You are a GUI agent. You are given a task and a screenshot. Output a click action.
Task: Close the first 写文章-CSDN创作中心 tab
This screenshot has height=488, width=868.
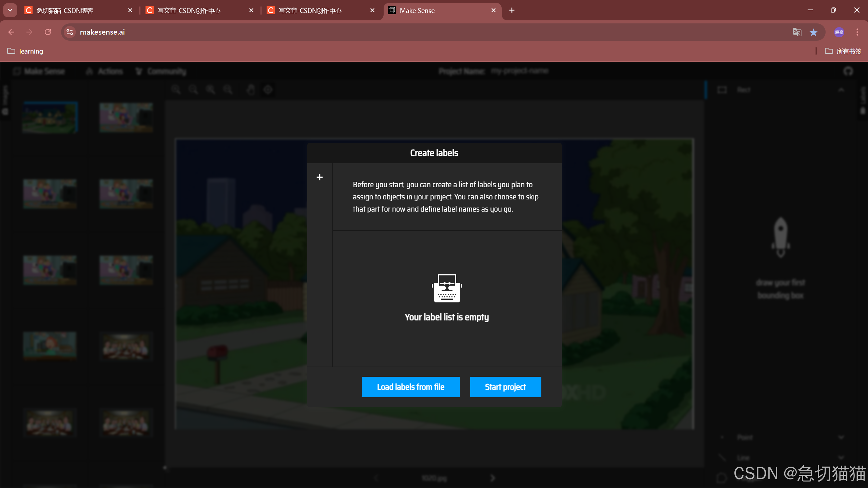(x=251, y=11)
